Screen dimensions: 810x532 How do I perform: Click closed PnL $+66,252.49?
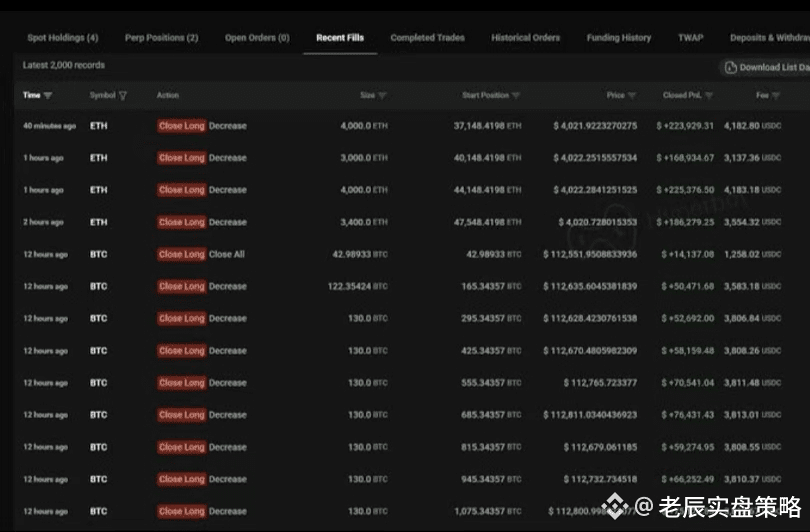[x=688, y=479]
